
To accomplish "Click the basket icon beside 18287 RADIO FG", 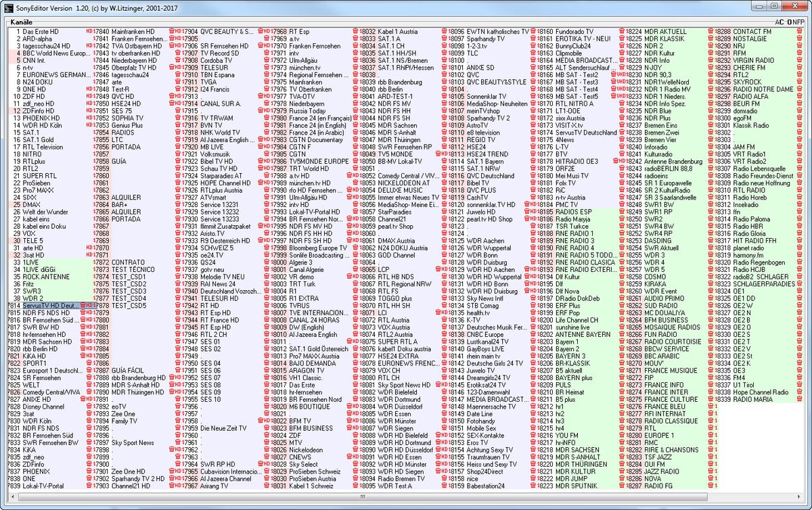I will 621,486.
